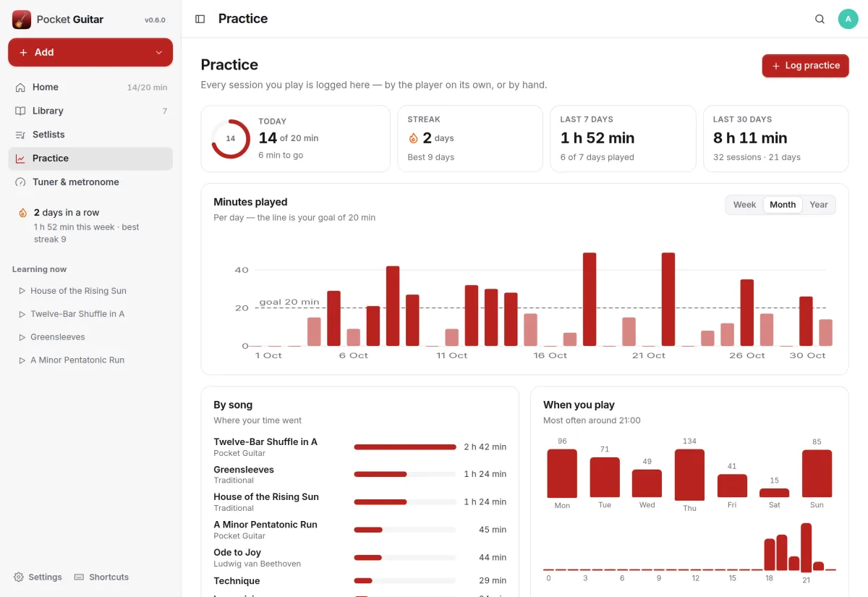
Task: Select the Technique row in By song
Action: point(359,581)
